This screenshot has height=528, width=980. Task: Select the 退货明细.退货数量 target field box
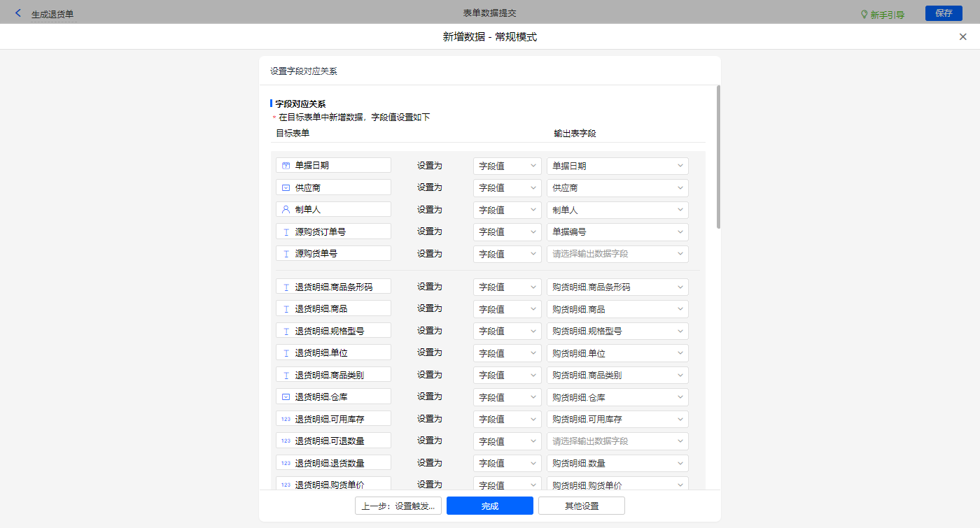(x=333, y=463)
